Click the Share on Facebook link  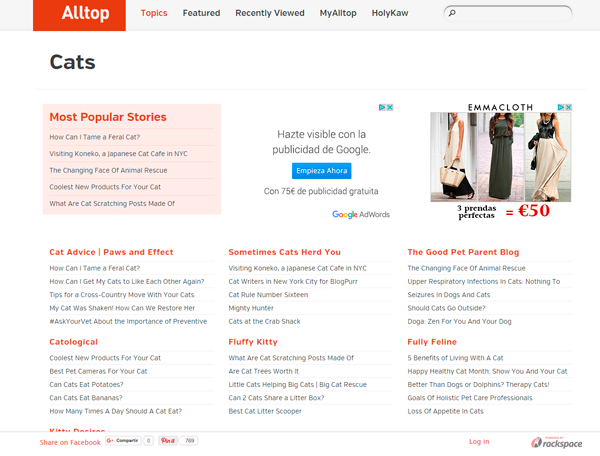click(70, 442)
